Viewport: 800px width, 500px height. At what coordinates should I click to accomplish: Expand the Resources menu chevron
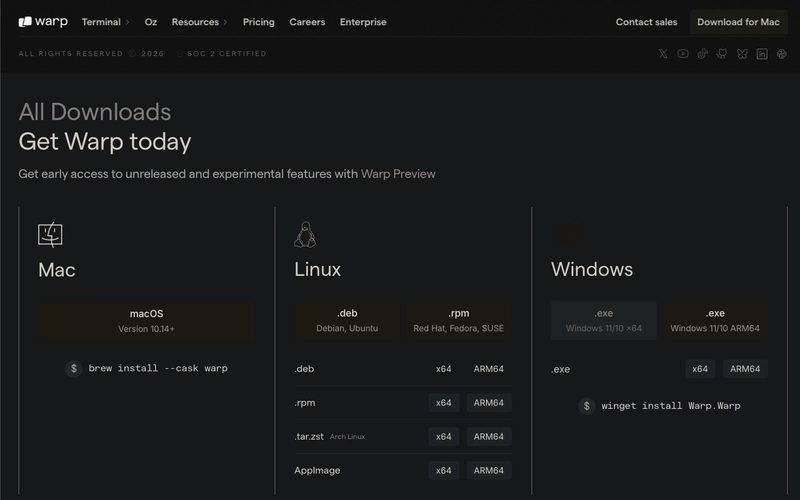[x=226, y=22]
